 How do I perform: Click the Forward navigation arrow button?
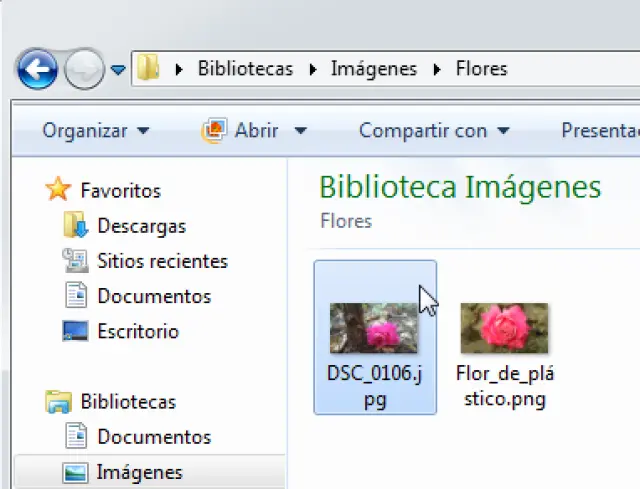click(84, 70)
